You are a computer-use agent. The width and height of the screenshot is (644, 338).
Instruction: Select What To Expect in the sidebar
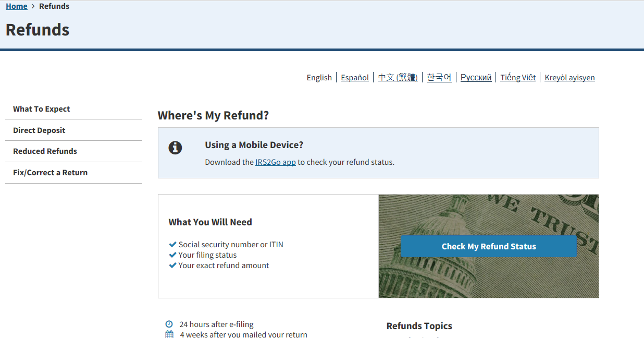point(41,108)
